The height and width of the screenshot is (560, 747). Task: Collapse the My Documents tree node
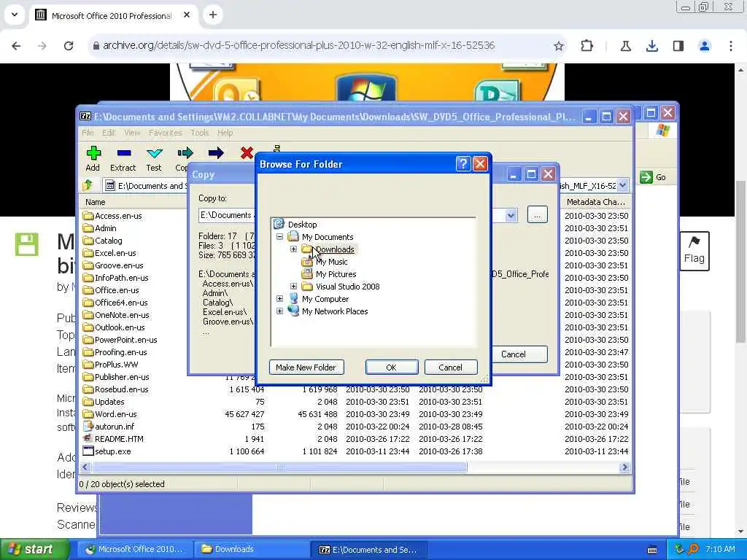pyautogui.click(x=279, y=237)
